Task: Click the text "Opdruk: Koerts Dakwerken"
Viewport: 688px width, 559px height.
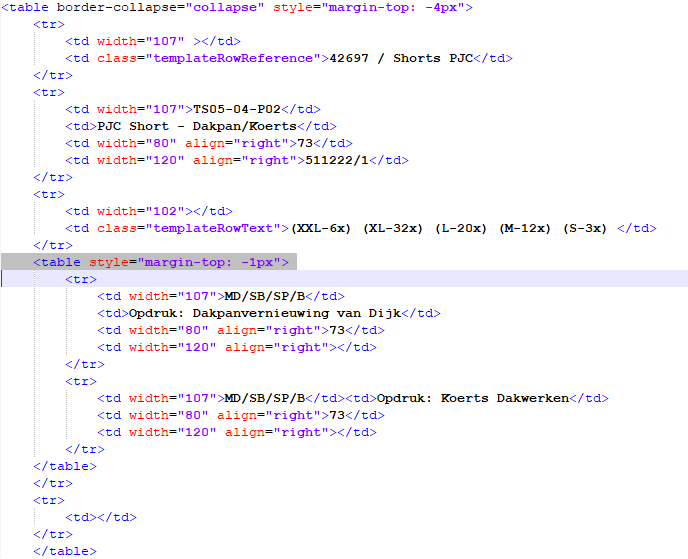Action: [x=473, y=398]
